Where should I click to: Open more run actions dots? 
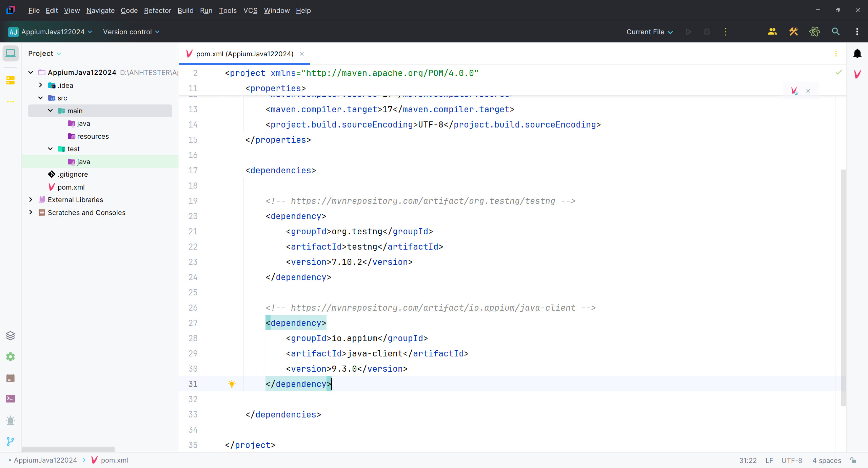click(x=726, y=32)
